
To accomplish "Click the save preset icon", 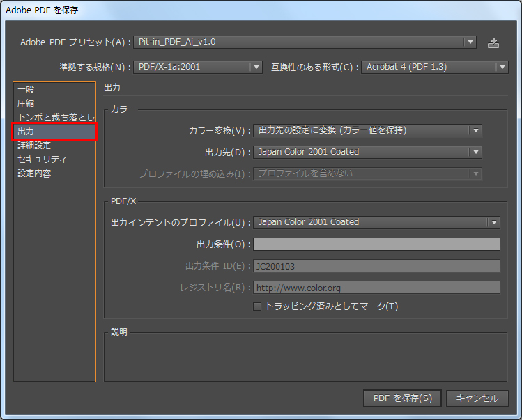I will (493, 42).
